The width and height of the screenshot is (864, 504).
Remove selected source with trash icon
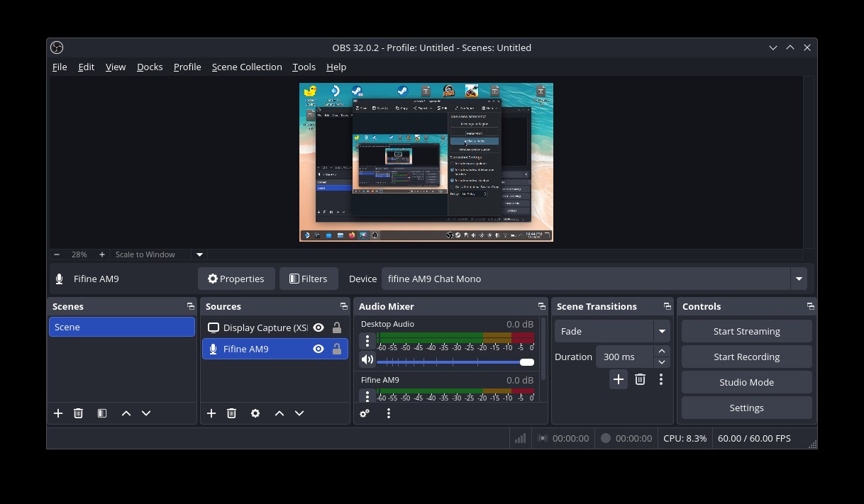[x=231, y=413]
